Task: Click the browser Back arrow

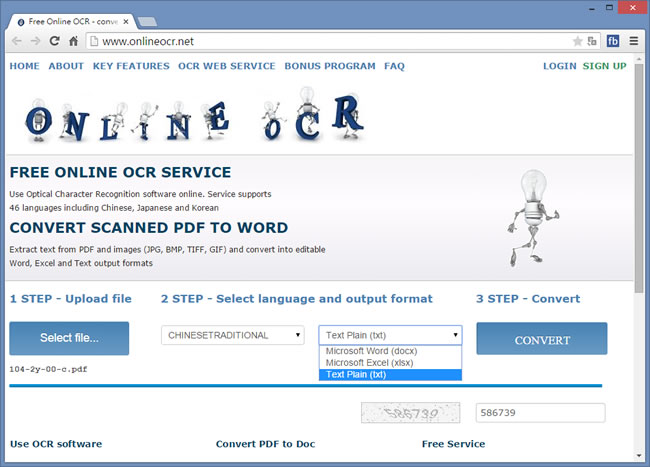Action: [17, 41]
